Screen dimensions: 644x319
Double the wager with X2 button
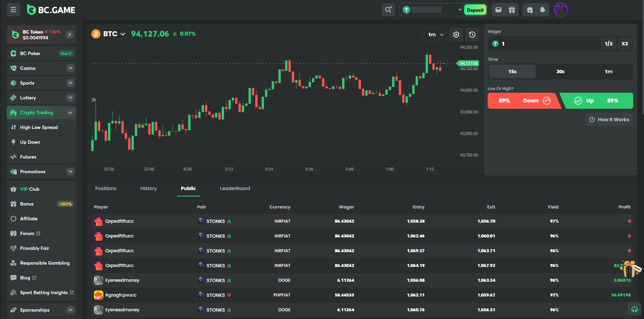(625, 44)
